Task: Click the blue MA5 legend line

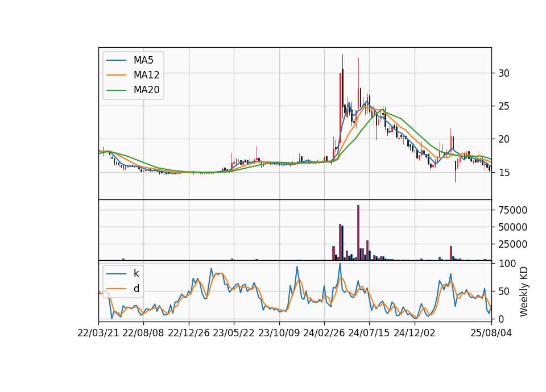Action: click(116, 60)
